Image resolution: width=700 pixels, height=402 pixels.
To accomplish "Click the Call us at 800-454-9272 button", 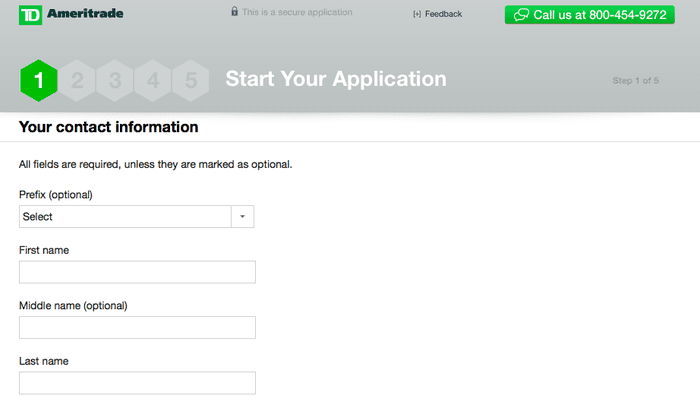I will tap(590, 15).
